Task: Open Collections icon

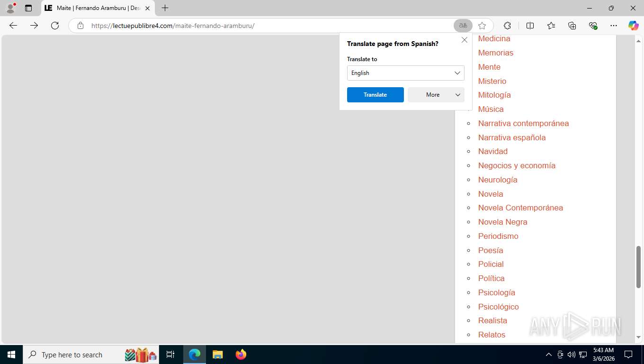Action: (x=572, y=26)
